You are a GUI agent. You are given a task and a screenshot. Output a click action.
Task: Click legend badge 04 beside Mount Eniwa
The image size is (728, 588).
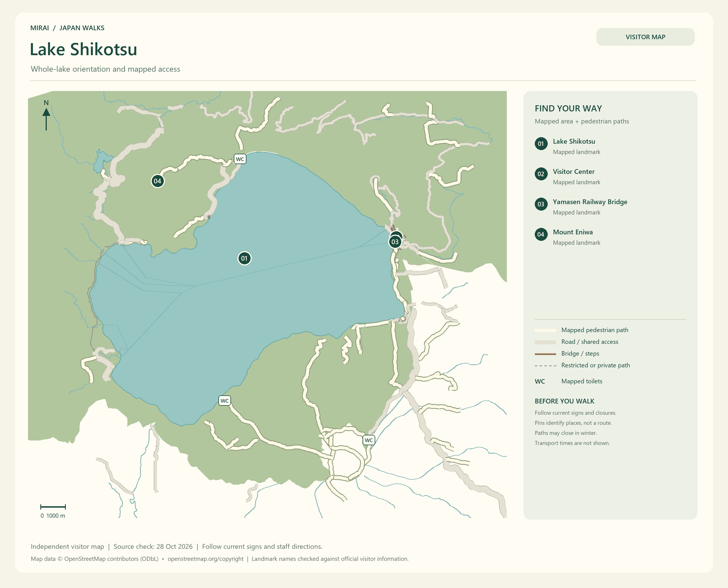(541, 234)
